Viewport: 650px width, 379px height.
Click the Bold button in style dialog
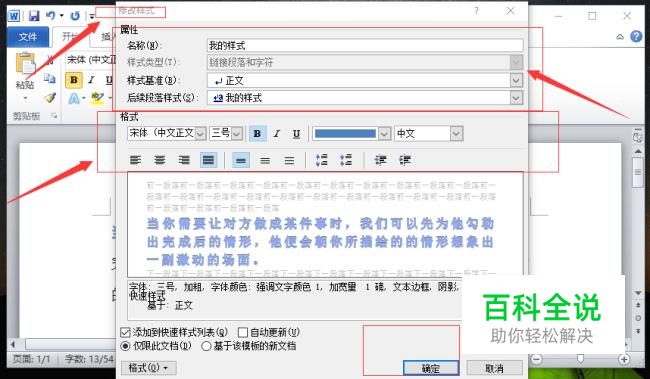pos(257,134)
